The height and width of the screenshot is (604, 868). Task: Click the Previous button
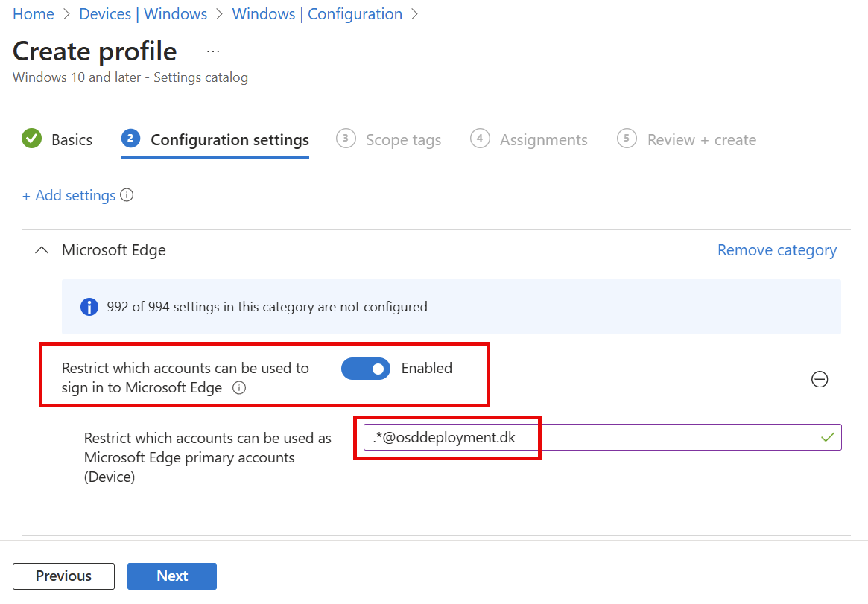[63, 576]
